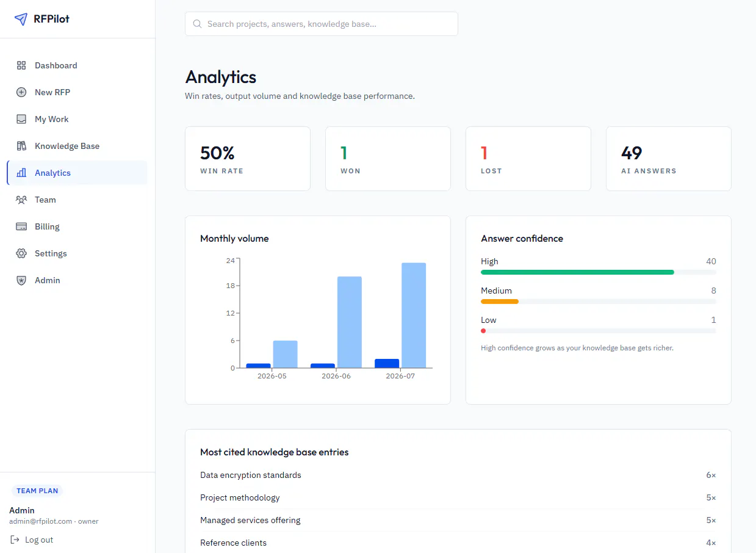Click the 50% Win Rate card

(x=248, y=159)
